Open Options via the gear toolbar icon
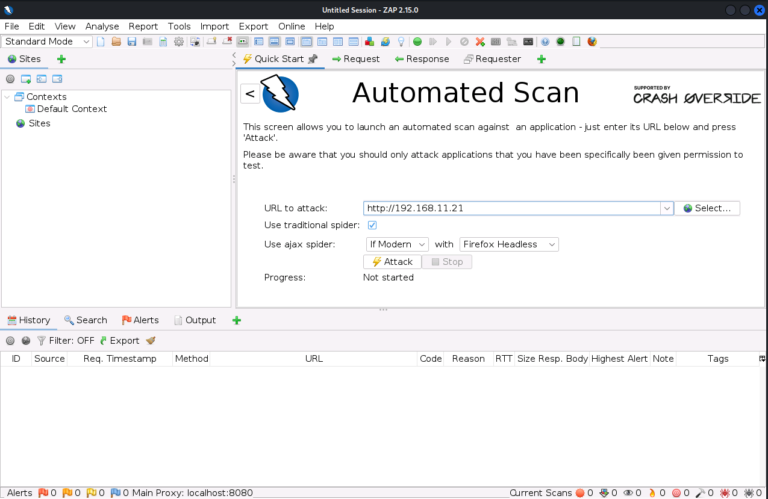Screen dimensions: 768x499 tap(179, 42)
